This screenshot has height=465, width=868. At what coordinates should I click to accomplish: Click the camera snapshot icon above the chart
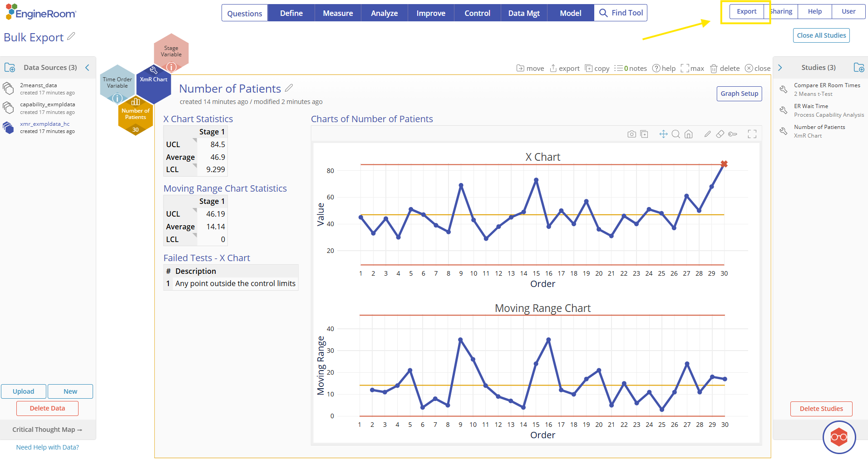point(631,134)
